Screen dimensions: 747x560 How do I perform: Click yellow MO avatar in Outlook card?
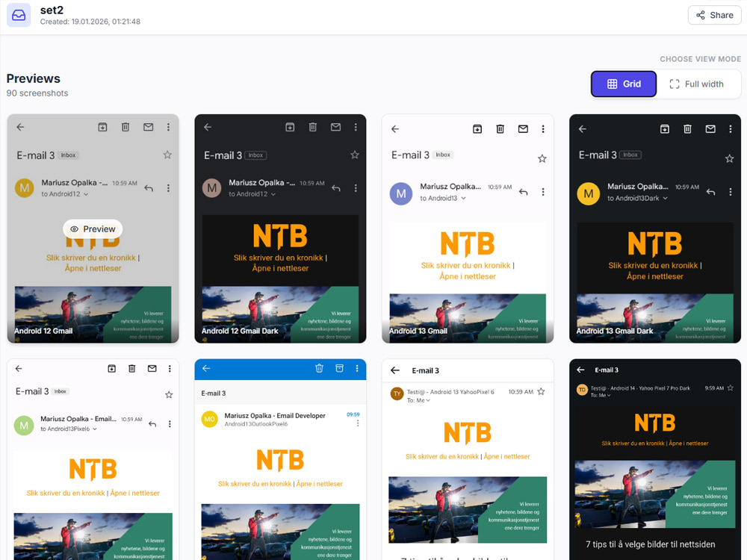point(210,419)
